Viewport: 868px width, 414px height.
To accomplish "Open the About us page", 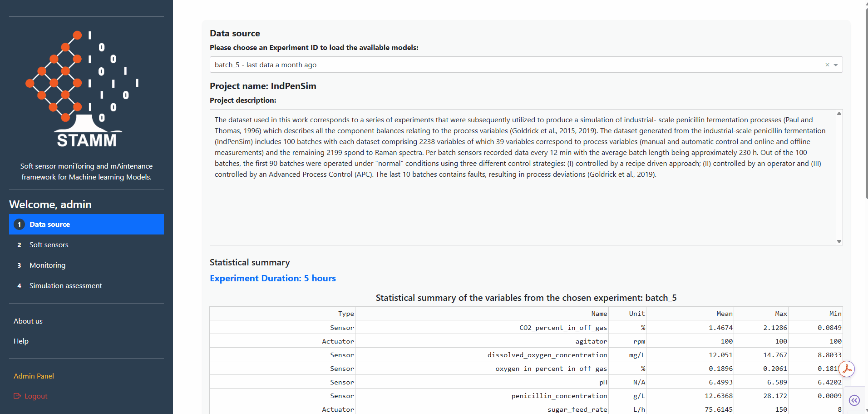I will (x=28, y=321).
